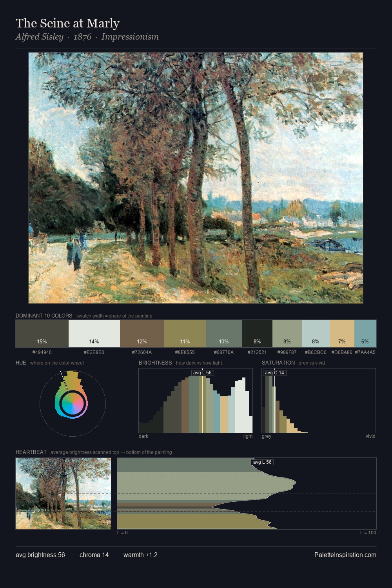Choose the #8E8555 olive swatch
The width and height of the screenshot is (392, 588).
pyautogui.click(x=185, y=334)
